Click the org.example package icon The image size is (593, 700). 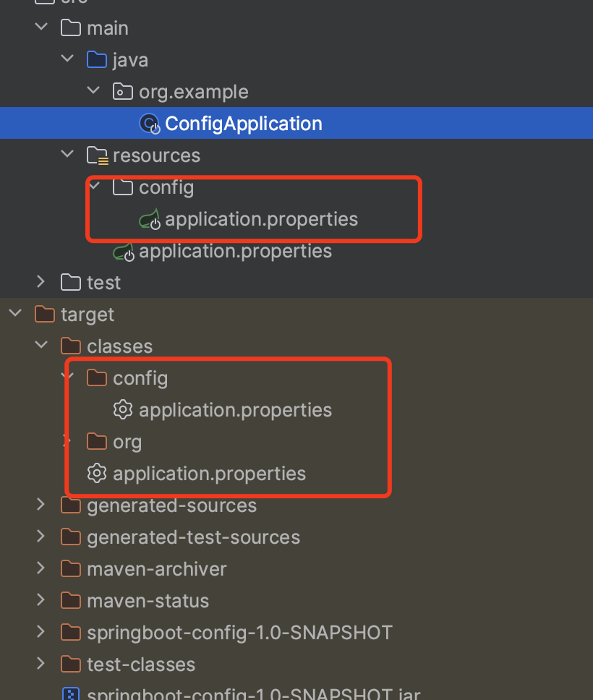click(123, 92)
